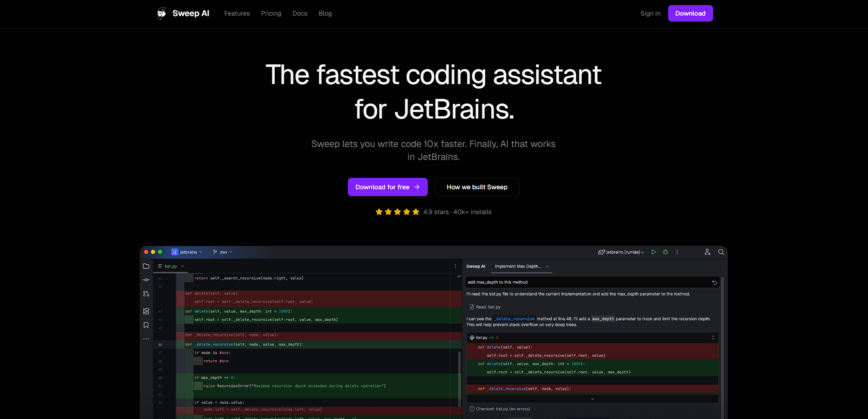
Task: Go to the Pricing page
Action: pyautogui.click(x=271, y=13)
